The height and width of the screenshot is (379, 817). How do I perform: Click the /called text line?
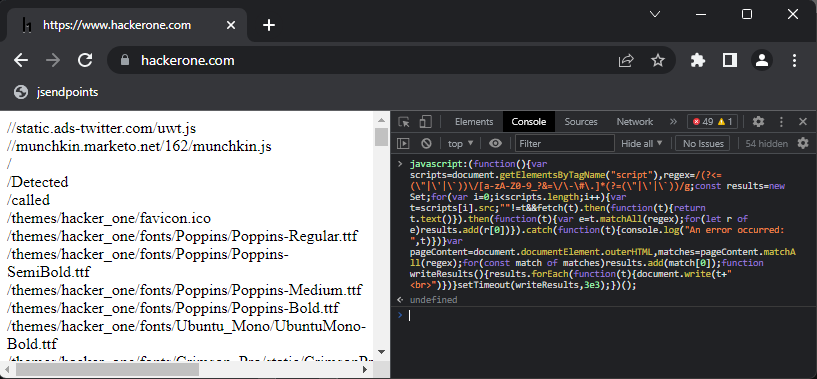click(x=29, y=200)
